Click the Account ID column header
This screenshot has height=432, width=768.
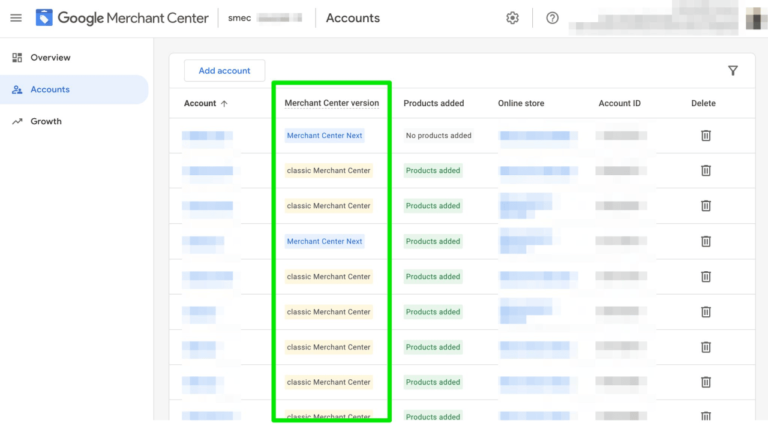tap(620, 103)
